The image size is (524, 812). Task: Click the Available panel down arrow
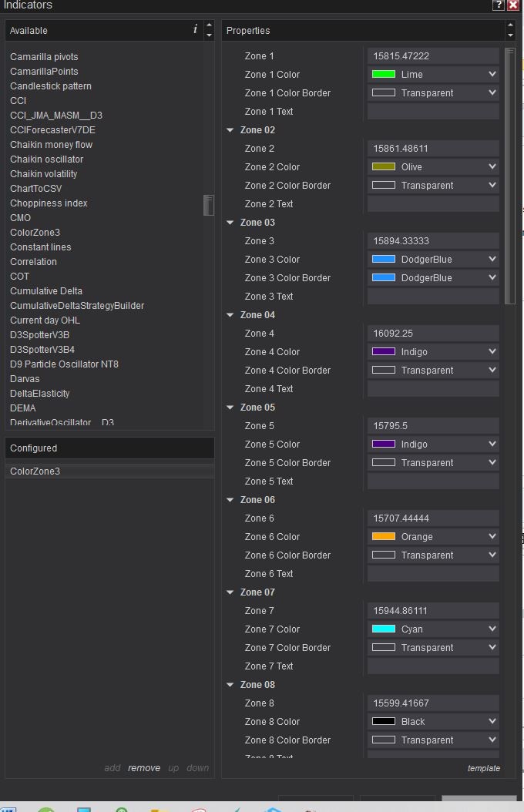tap(209, 35)
